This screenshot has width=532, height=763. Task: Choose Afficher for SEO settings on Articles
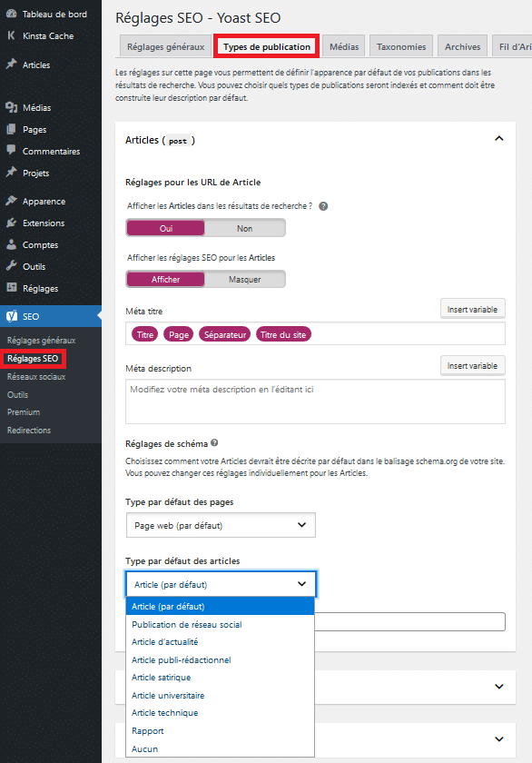166,280
